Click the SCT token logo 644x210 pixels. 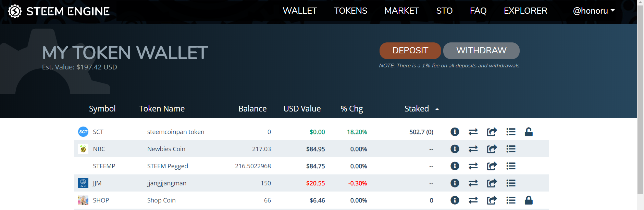(x=83, y=132)
